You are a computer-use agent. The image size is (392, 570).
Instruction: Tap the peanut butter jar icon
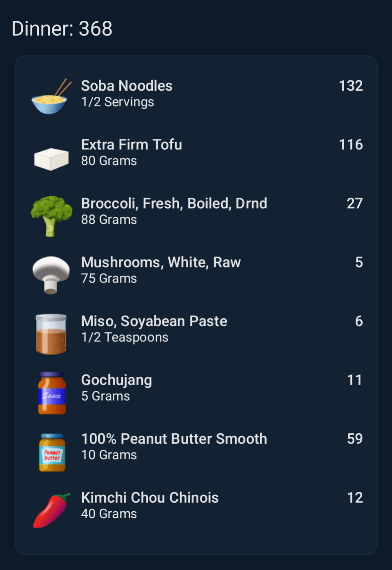52,452
